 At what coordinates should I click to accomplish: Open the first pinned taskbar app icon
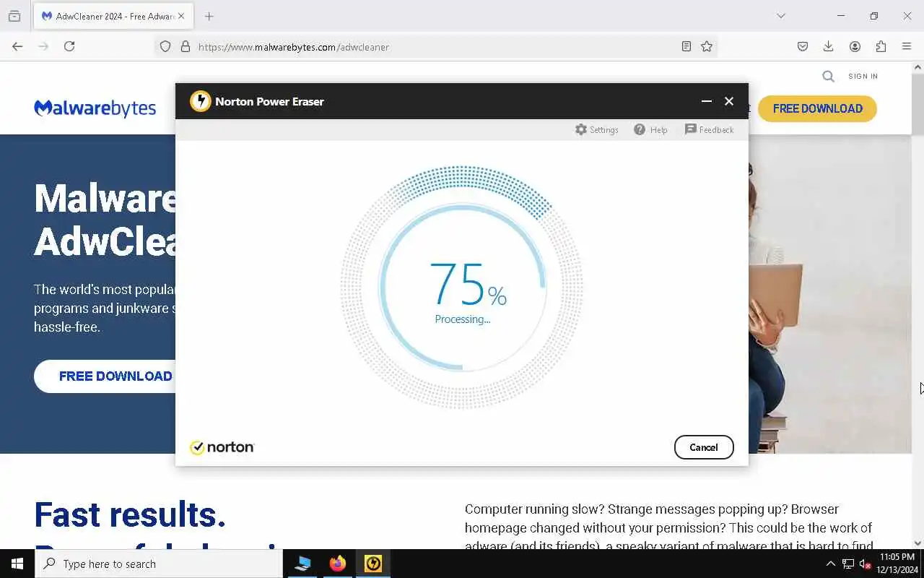(302, 564)
